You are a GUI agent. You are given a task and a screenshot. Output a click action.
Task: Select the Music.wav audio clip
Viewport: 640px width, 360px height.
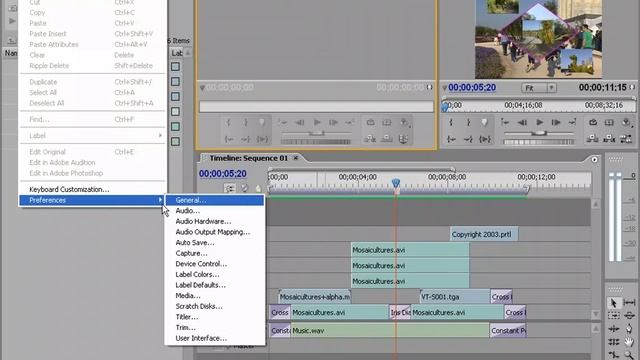pos(390,330)
